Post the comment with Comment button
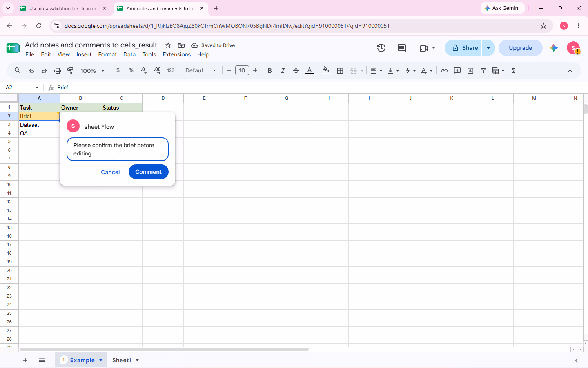Viewport: 588px width, 368px height. (149, 172)
